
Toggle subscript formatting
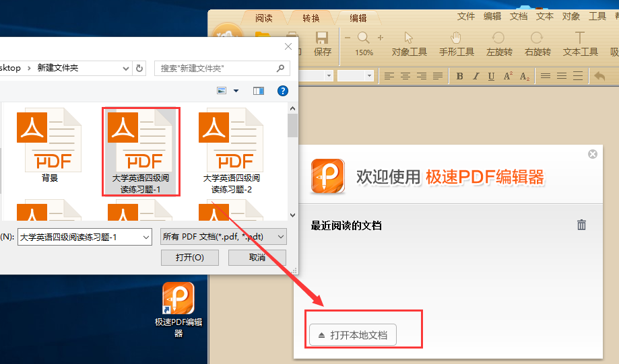pyautogui.click(x=524, y=77)
